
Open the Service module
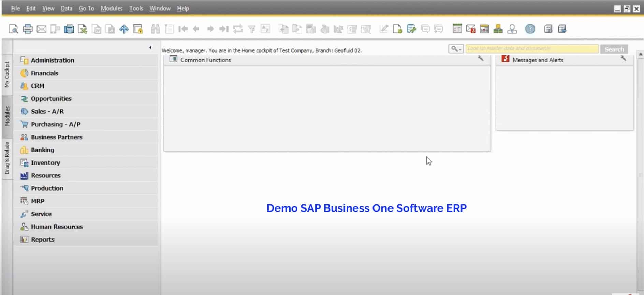[x=86, y=214]
